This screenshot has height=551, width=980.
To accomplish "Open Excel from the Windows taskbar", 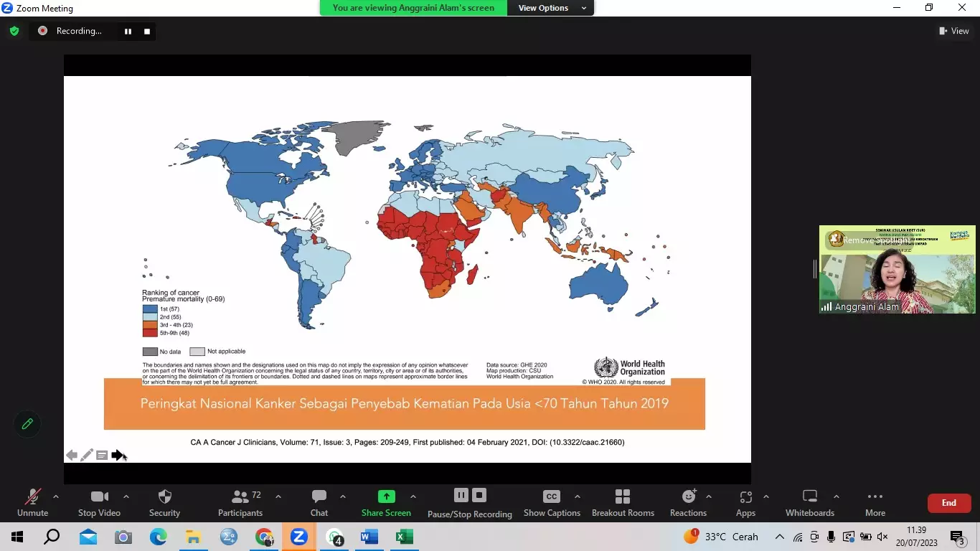I will point(404,537).
